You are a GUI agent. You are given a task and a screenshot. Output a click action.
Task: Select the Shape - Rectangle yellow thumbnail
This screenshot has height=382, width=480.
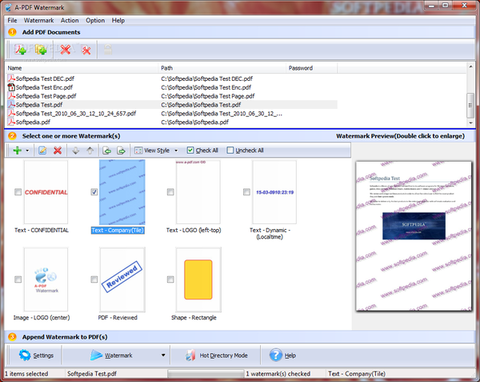198,279
